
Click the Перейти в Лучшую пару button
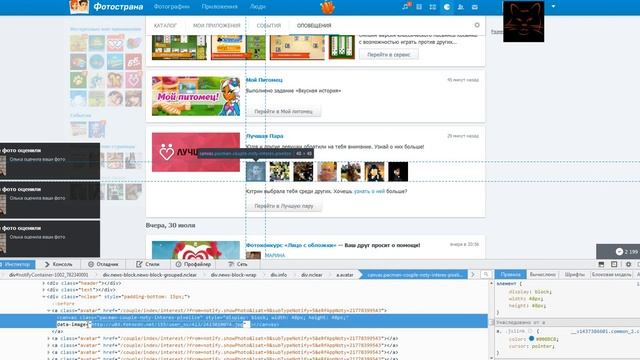click(x=284, y=206)
